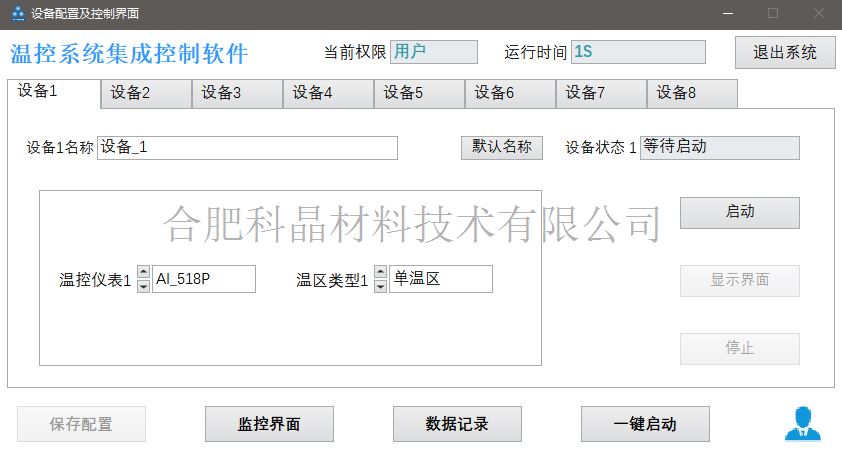Click 温区类型1 down arrow
This screenshot has width=842, height=458.
(380, 286)
